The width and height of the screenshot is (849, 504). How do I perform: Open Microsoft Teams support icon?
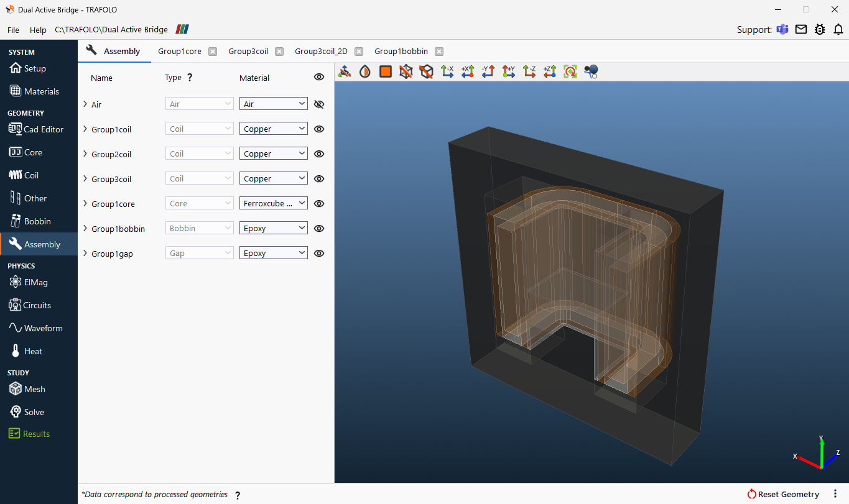click(x=782, y=29)
